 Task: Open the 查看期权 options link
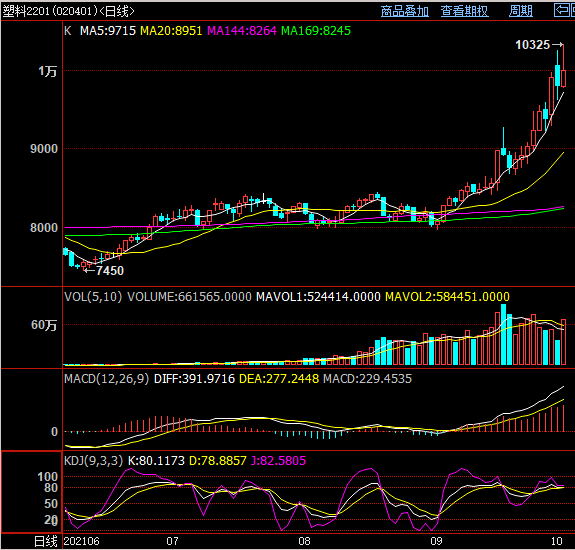pos(464,11)
